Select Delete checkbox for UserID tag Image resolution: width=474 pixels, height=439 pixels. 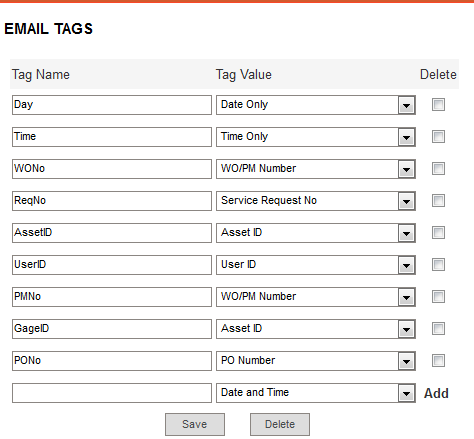click(x=438, y=265)
